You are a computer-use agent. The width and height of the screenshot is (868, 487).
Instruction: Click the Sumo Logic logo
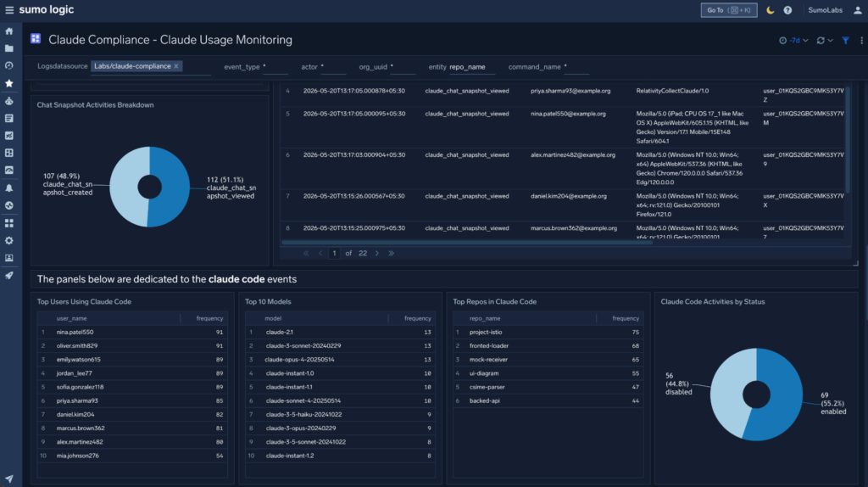[x=47, y=10]
